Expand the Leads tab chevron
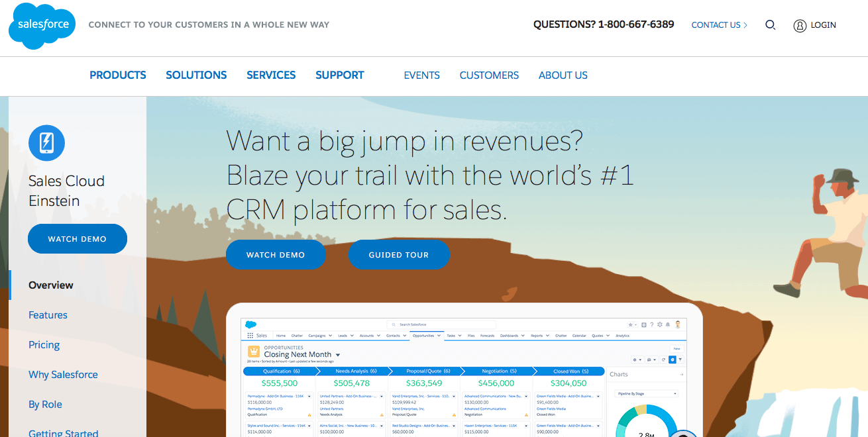 tap(353, 336)
